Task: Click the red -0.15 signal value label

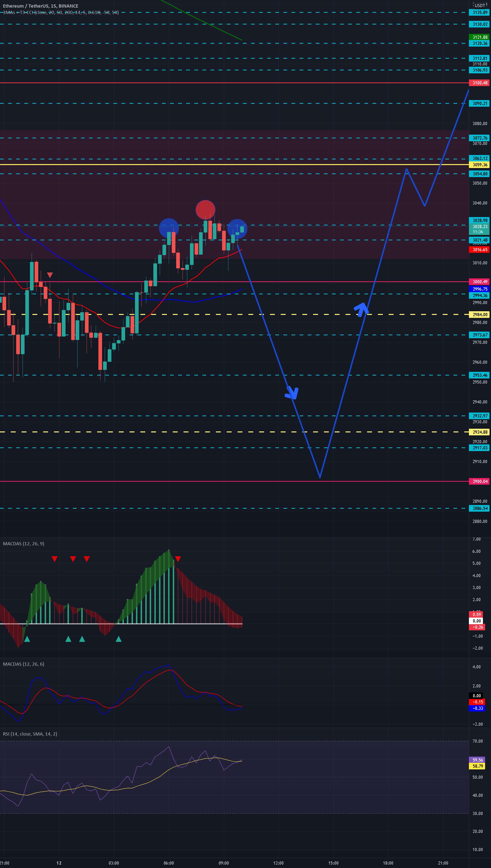Action: click(477, 702)
